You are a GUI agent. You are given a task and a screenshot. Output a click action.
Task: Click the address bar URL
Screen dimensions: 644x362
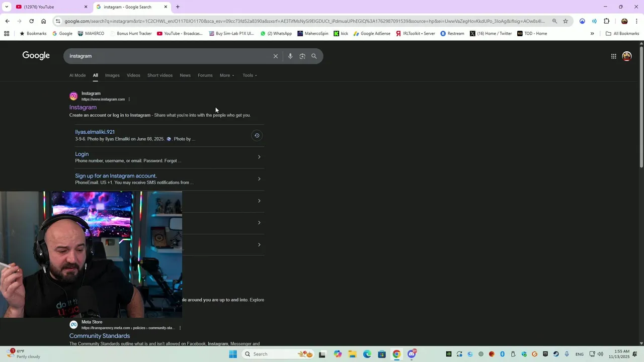point(304,21)
